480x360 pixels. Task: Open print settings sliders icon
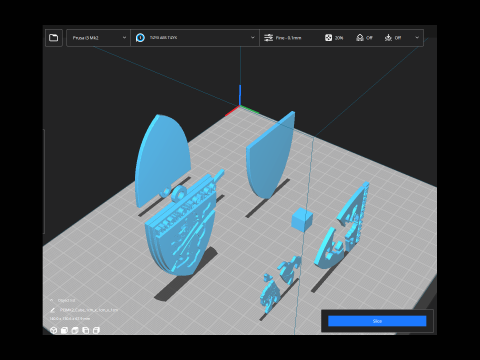coord(268,38)
